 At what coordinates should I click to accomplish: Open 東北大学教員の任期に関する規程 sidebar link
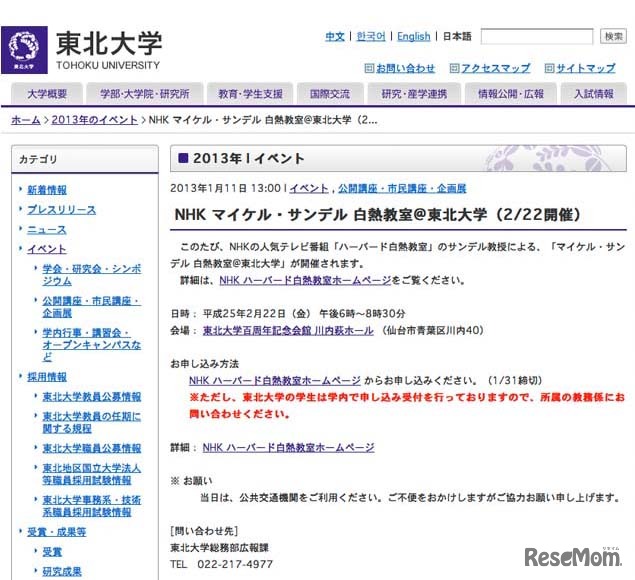92,422
